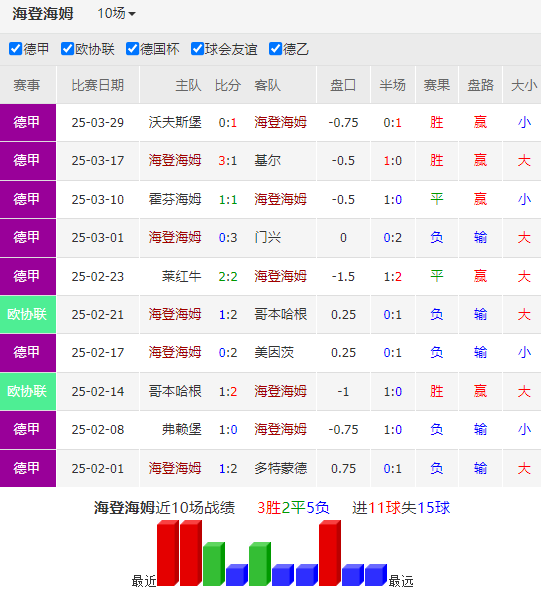Click the purple 德甲 tag on 25-03-17
The height and width of the screenshot is (597, 541).
coord(28,161)
